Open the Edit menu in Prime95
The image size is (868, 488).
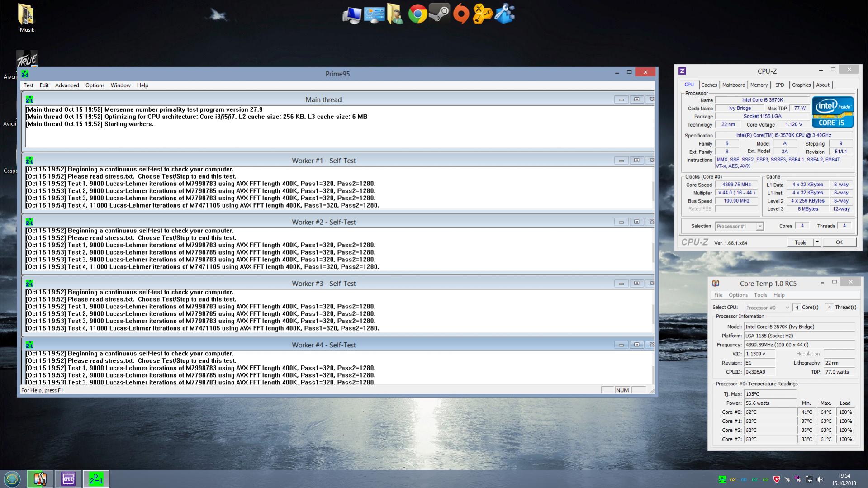click(x=44, y=85)
